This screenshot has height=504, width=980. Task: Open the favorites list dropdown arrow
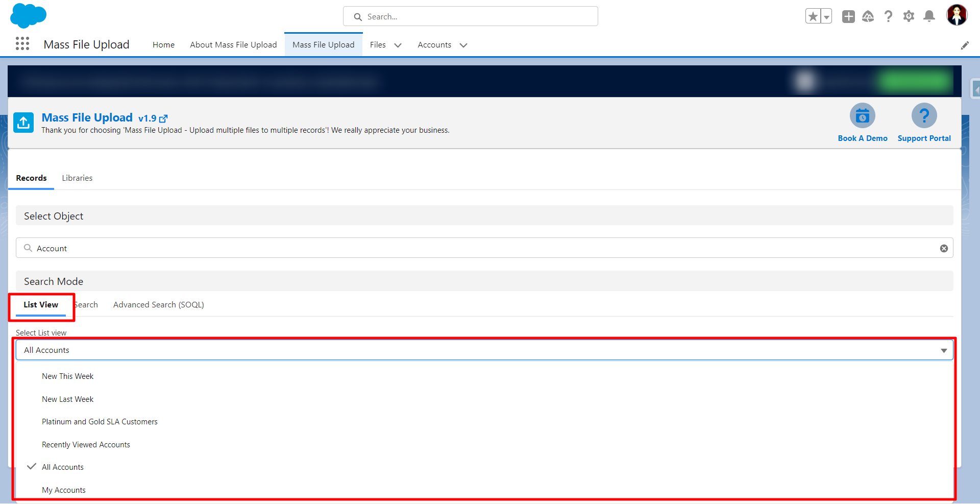tap(826, 16)
